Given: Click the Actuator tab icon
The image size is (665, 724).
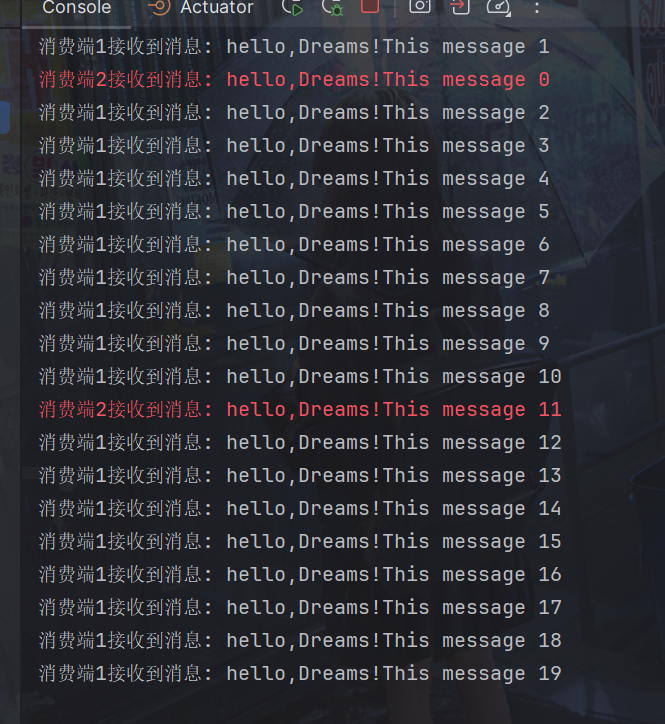Looking at the screenshot, I should pos(159,6).
